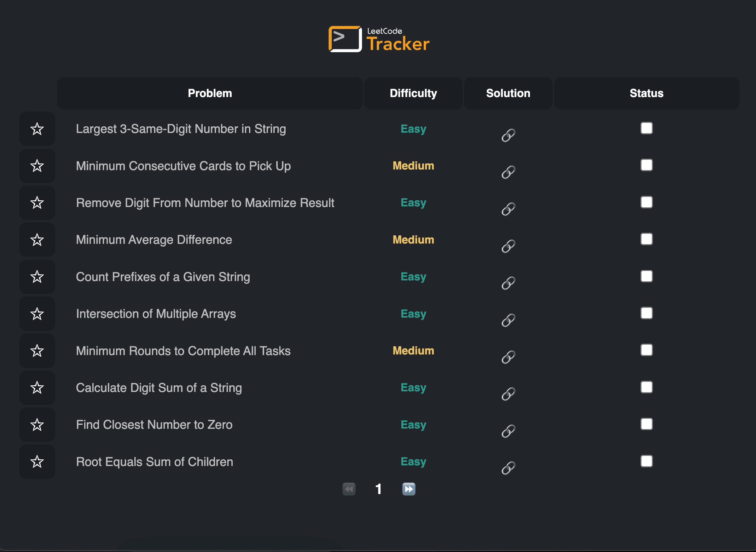Screen dimensions: 756x552
Task: Select problem title Minimum Consecutive Cards to Pick Up
Action: [183, 166]
